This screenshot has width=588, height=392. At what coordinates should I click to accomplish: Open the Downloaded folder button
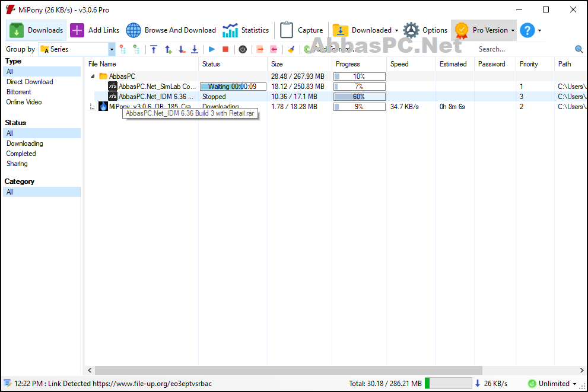pyautogui.click(x=361, y=30)
